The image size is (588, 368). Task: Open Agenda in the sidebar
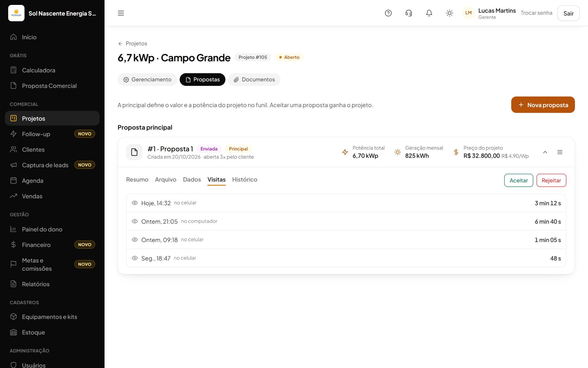pos(52,181)
